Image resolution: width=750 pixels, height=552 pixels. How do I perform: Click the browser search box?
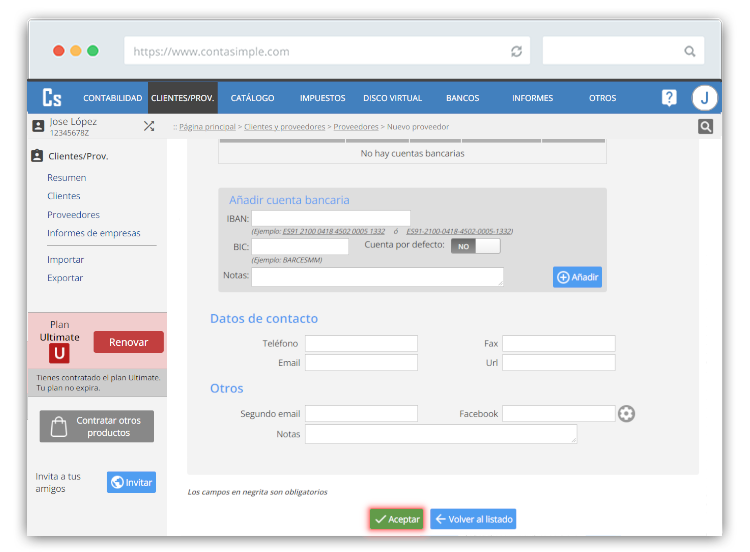[x=623, y=51]
